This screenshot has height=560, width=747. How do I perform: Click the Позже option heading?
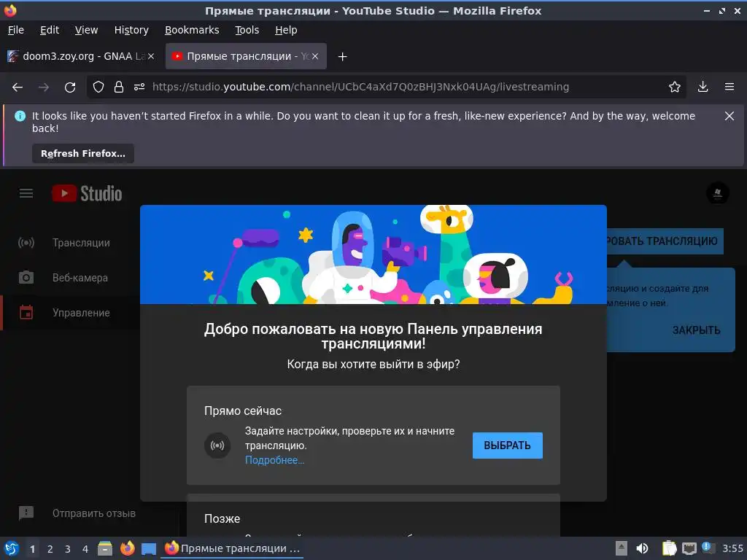tap(222, 518)
